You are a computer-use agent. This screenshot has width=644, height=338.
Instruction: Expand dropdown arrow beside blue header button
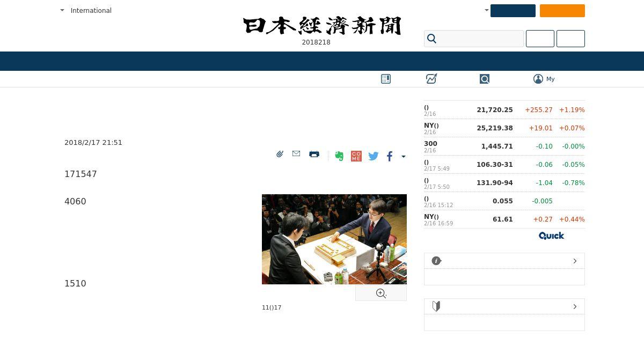[x=487, y=10]
